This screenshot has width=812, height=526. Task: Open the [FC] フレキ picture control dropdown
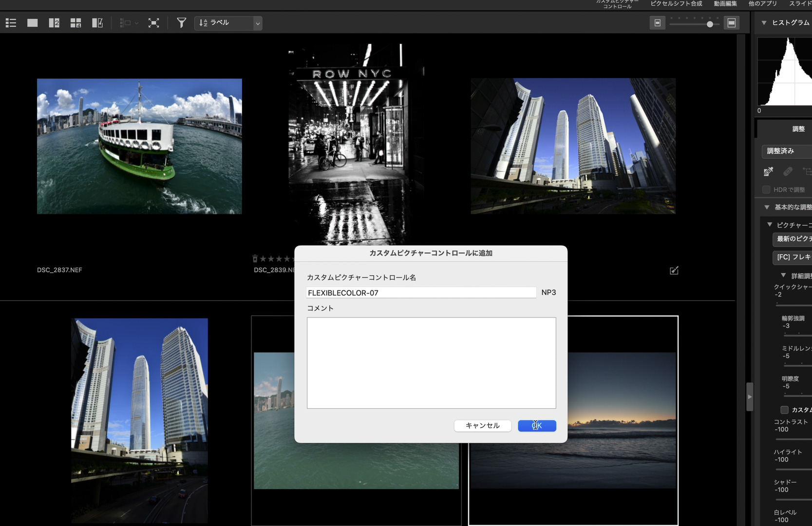coord(792,257)
